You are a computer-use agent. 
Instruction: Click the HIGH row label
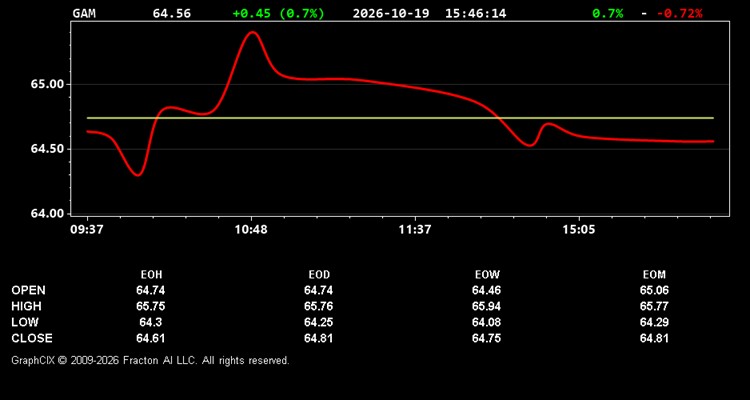click(26, 306)
